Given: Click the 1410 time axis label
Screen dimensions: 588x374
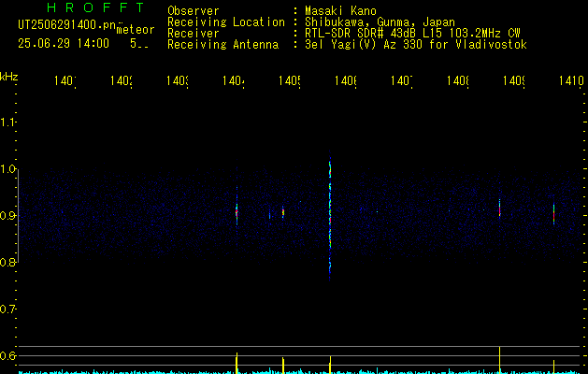Looking at the screenshot, I should click(x=571, y=80).
